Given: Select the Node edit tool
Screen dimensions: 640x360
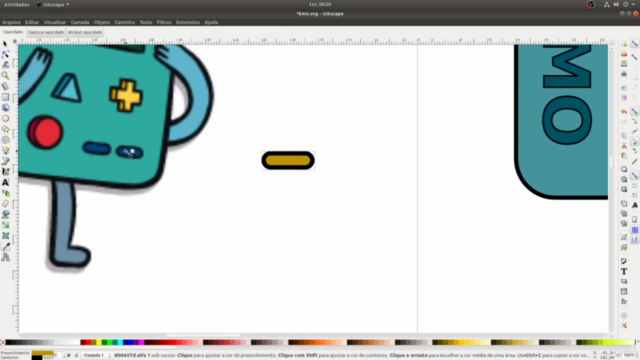Looking at the screenshot, I should (5, 54).
